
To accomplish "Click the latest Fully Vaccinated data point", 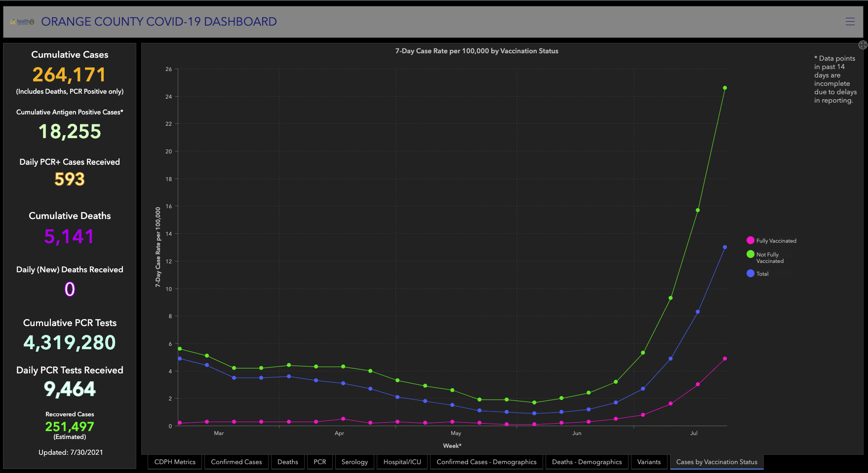I will (x=725, y=359).
